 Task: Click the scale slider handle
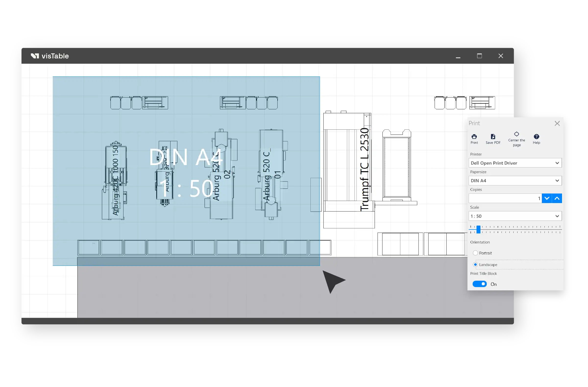(478, 230)
